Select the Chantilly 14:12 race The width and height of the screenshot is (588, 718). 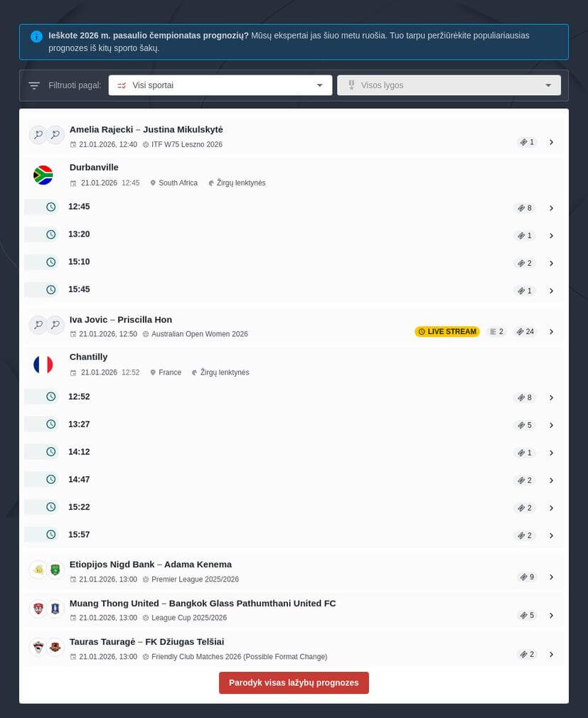point(79,452)
